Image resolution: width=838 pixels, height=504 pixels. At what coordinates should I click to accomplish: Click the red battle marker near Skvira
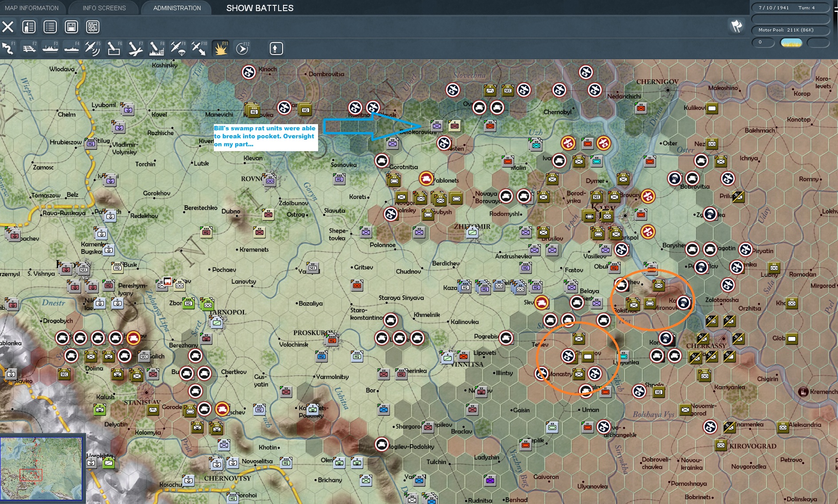coord(541,303)
